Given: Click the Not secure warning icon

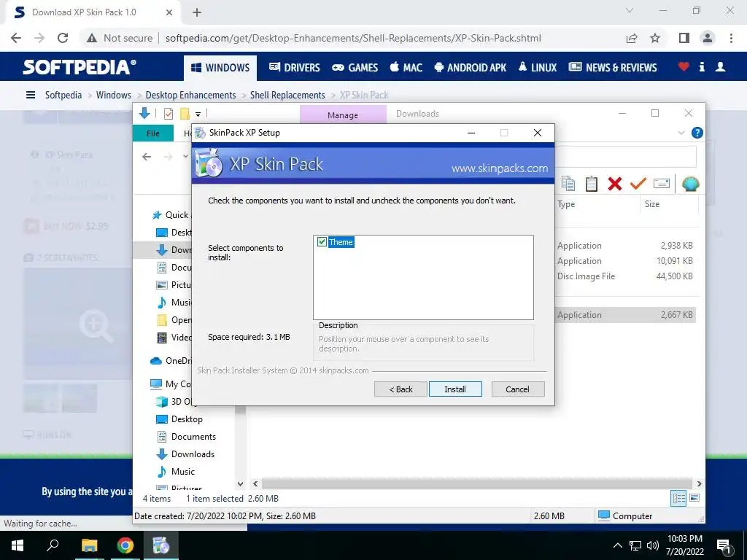Looking at the screenshot, I should coord(92,38).
